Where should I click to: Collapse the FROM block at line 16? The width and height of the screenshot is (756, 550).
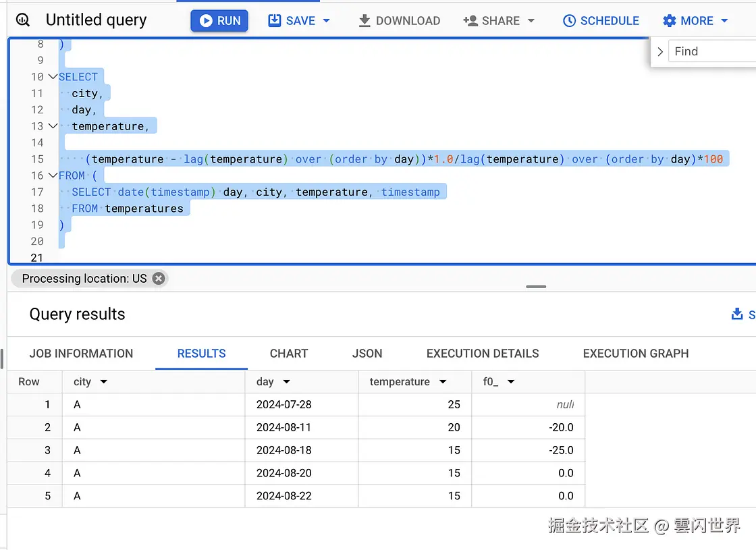[x=53, y=175]
